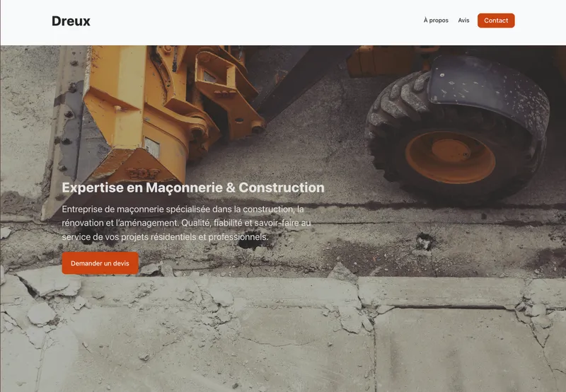Click the word Construction in the headline

click(x=282, y=188)
